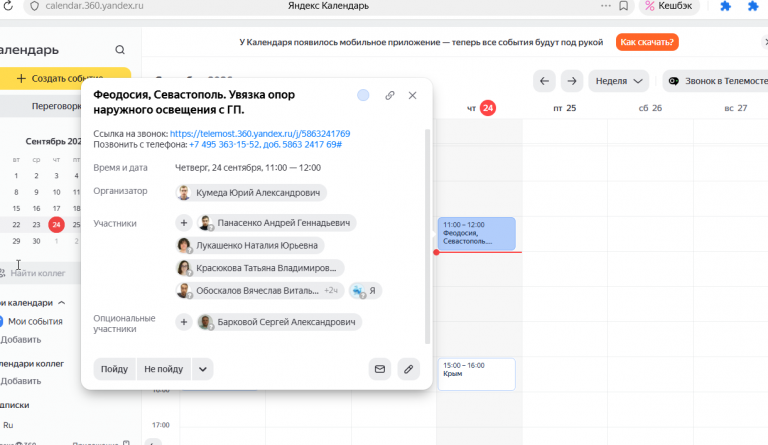Bookmark this page with the bookmark icon
Viewport: 768px width, 445px height.
pyautogui.click(x=624, y=6)
